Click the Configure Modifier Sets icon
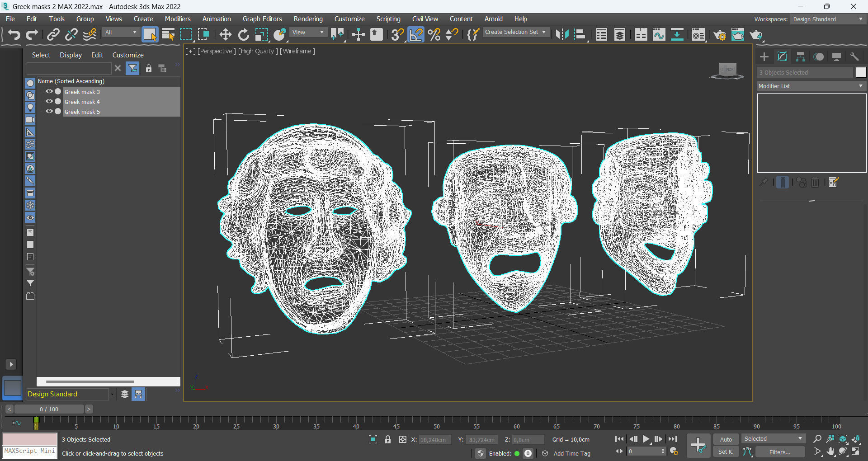This screenshot has height=461, width=868. 834,182
